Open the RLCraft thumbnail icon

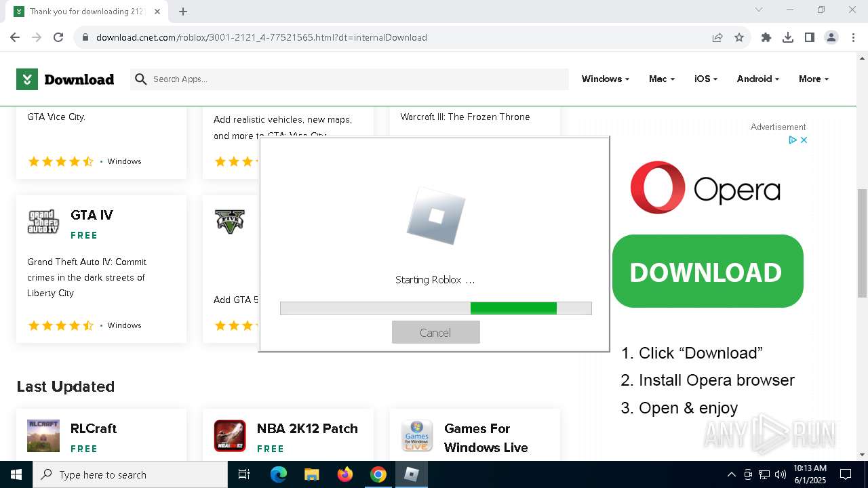43,436
